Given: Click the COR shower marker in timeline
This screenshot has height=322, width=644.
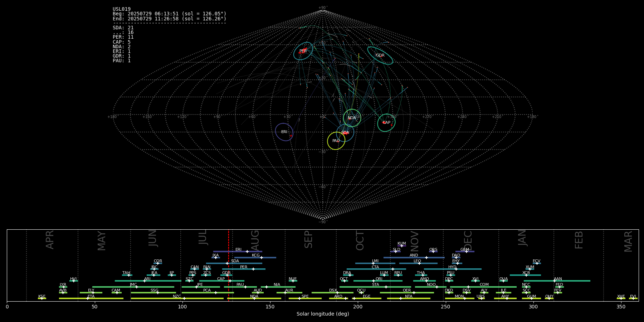Looking at the screenshot, I should point(158,263).
